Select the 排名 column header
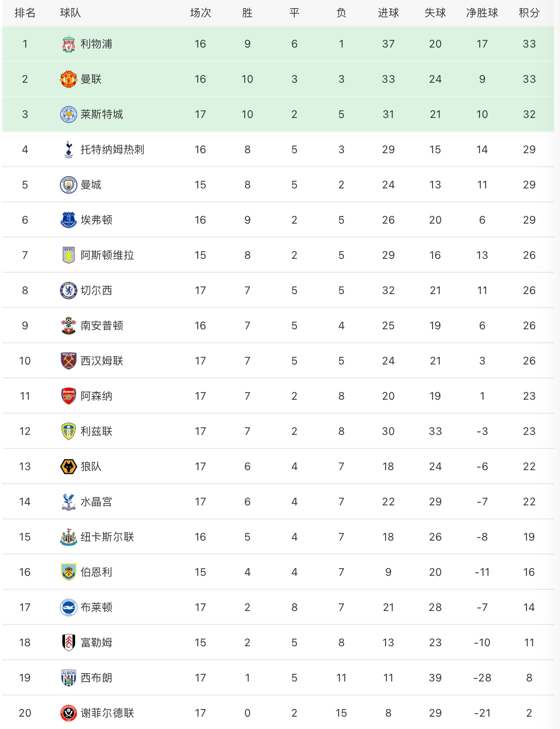 25,13
